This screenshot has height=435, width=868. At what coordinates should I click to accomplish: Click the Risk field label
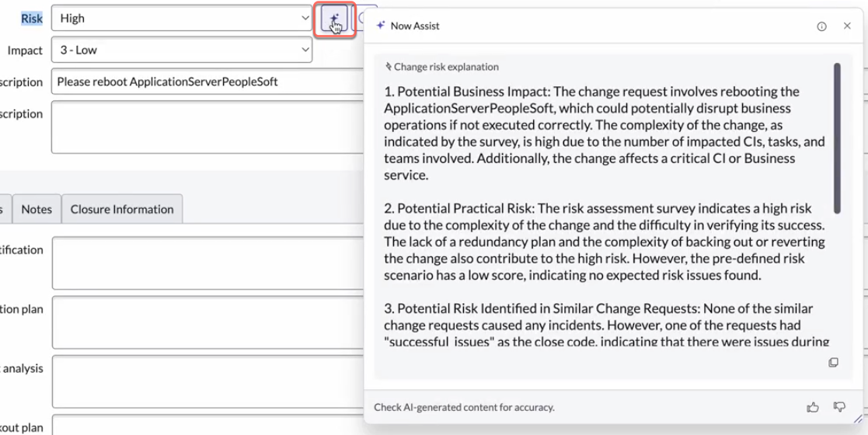[x=32, y=19]
